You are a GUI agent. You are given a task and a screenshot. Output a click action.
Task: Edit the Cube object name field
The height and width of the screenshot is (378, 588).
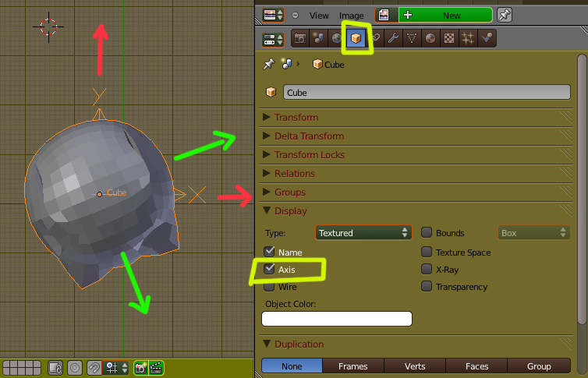pos(427,92)
